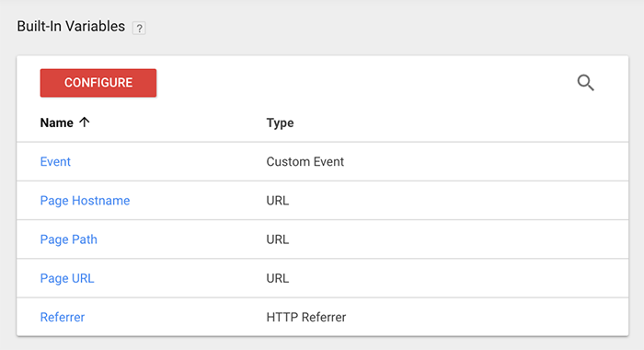This screenshot has width=644, height=350.
Task: Click the Type column header
Action: pyautogui.click(x=280, y=122)
